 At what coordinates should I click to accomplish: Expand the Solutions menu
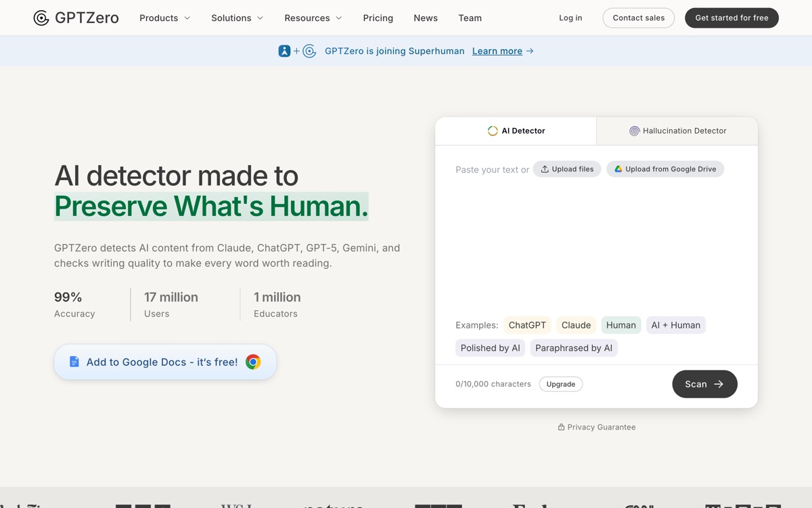[x=238, y=18]
